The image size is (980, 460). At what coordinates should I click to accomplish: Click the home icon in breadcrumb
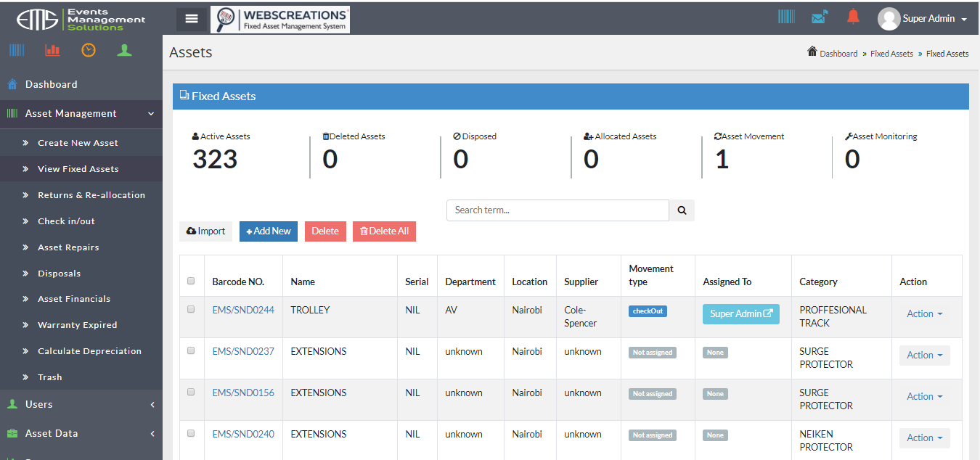812,52
